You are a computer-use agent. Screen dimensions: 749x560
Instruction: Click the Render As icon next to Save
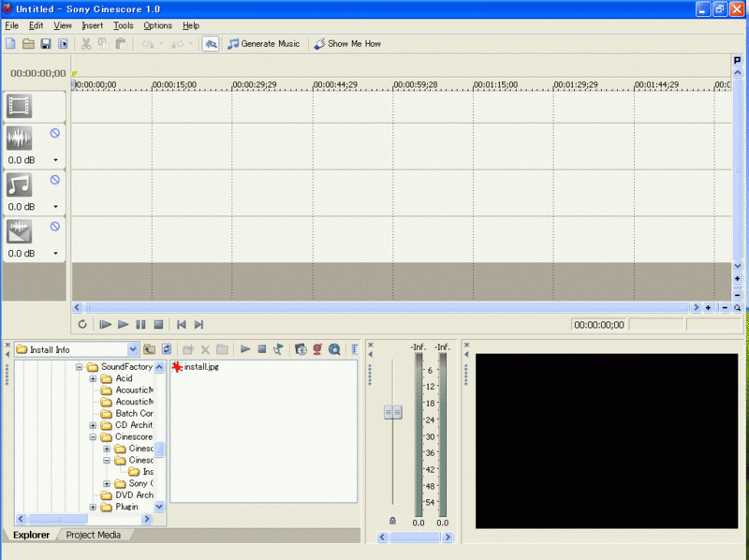(x=63, y=44)
